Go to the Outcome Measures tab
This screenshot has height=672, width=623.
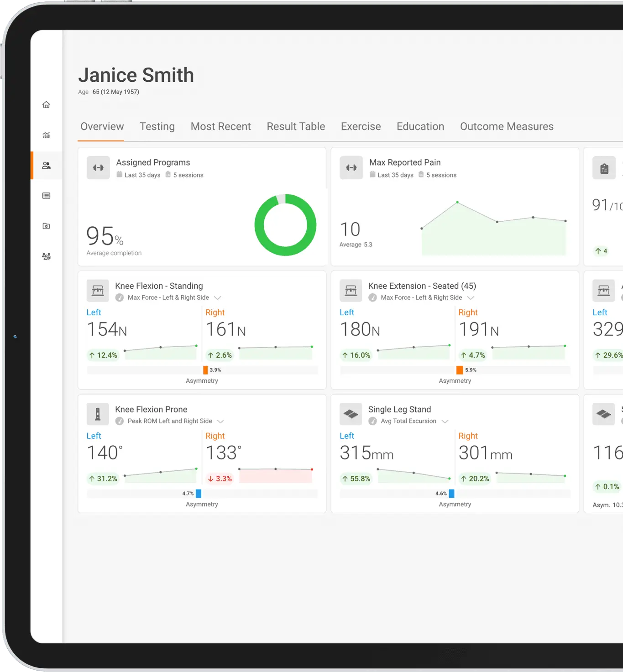pyautogui.click(x=507, y=126)
